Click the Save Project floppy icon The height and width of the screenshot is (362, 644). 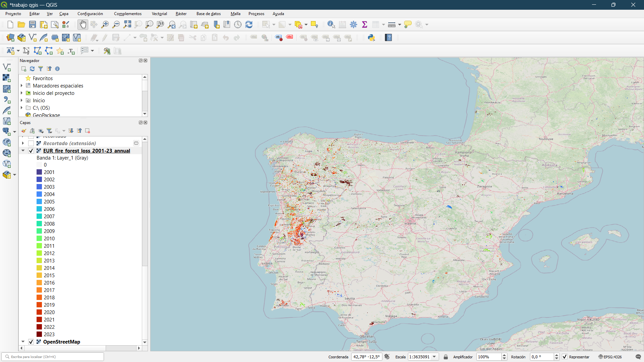click(x=33, y=24)
